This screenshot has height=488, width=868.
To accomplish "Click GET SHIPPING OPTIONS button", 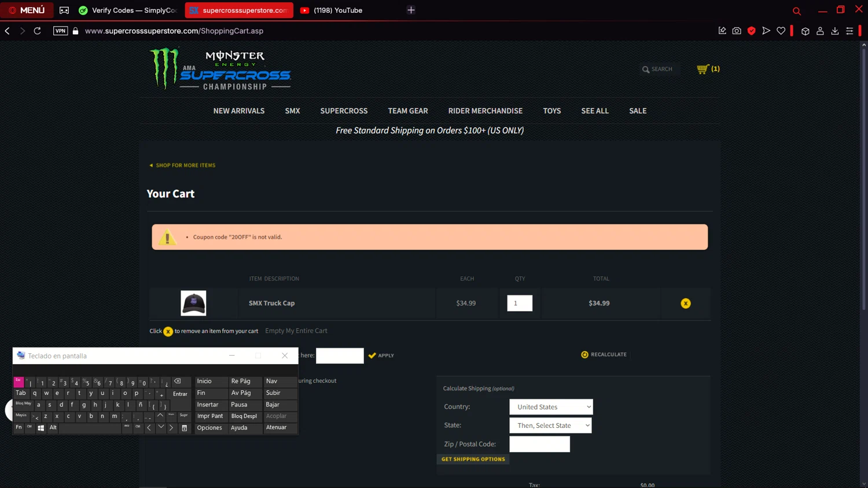I will [x=473, y=459].
